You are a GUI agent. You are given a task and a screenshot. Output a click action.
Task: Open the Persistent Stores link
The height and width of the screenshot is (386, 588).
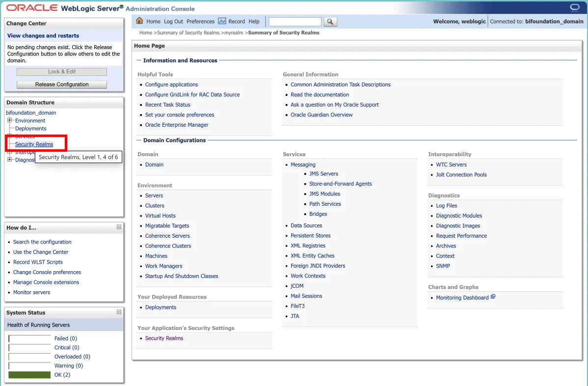coord(311,236)
